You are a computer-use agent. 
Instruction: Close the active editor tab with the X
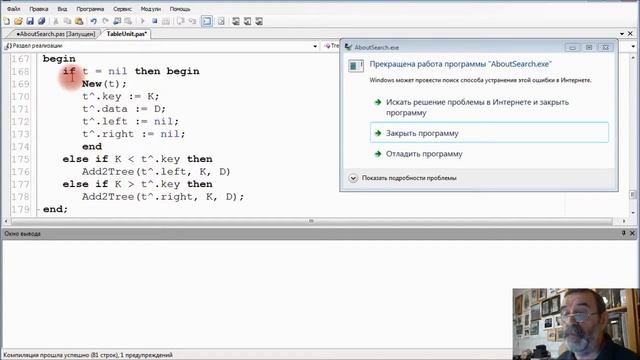(x=630, y=33)
